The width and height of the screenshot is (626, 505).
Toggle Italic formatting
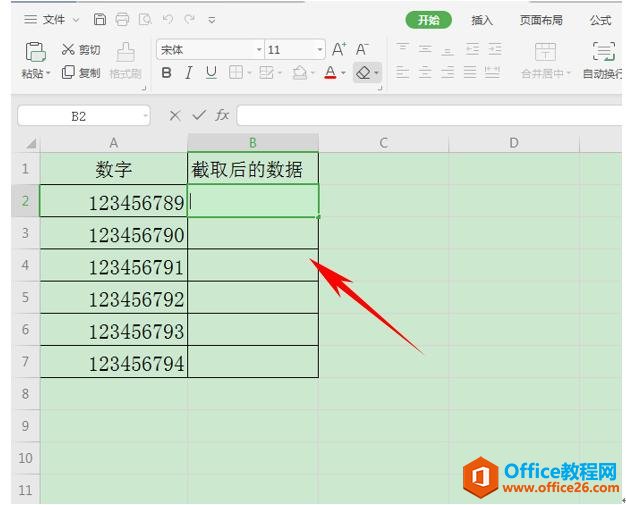pos(188,73)
